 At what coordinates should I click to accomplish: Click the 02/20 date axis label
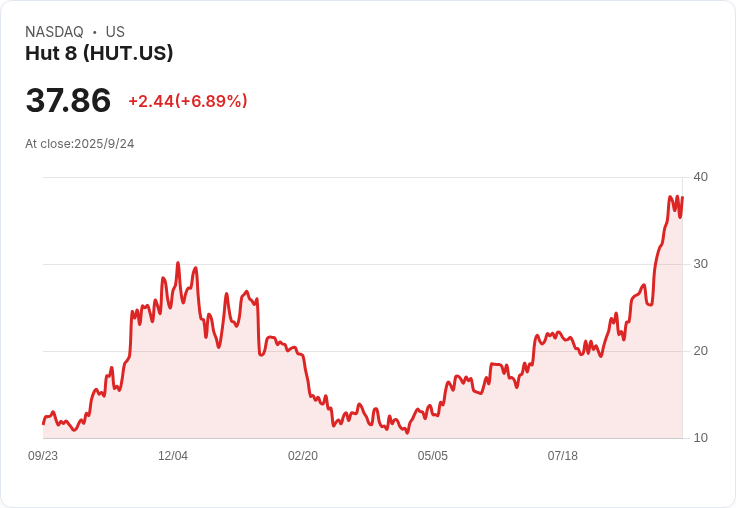pos(303,455)
